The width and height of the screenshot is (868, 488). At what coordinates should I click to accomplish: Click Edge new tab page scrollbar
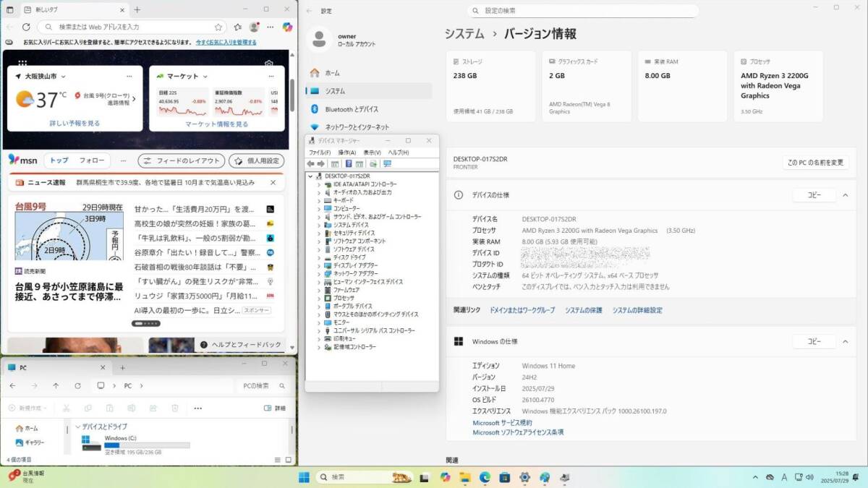click(292, 94)
